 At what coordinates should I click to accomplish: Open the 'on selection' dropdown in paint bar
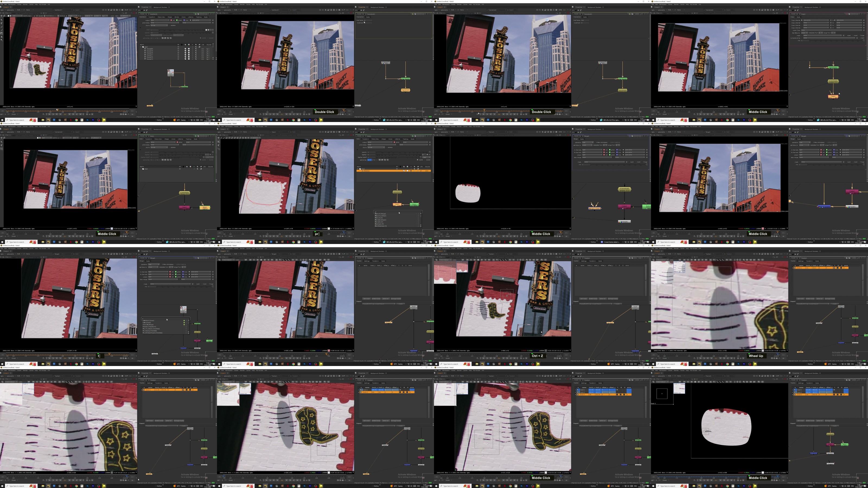(125, 16)
